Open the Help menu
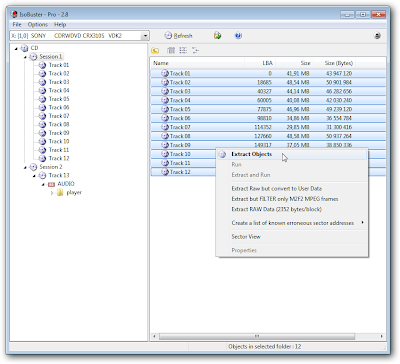The image size is (400, 364). pos(60,24)
